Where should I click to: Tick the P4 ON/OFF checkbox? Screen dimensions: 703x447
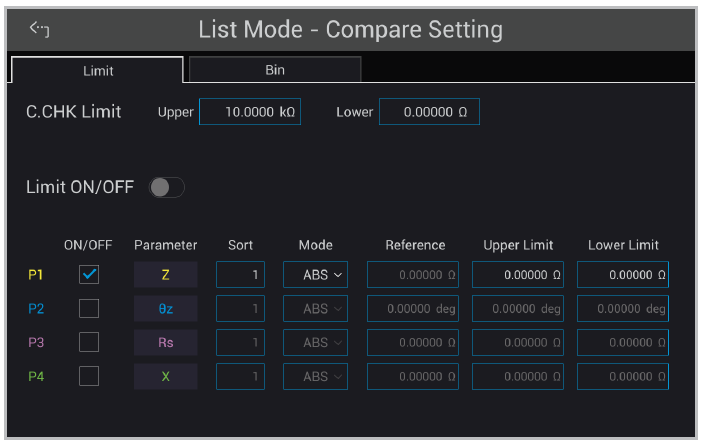coord(89,376)
